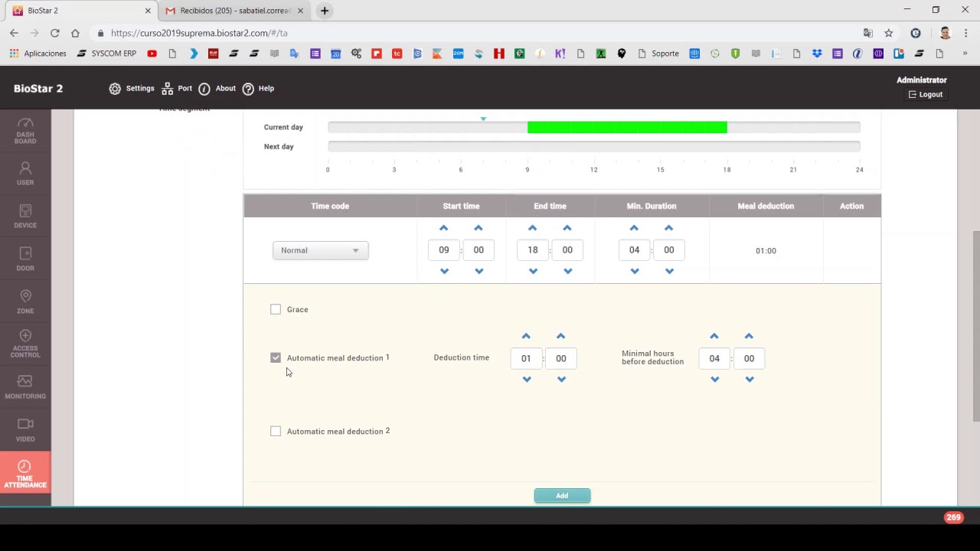Increase Minimal hours before deduction minutes
The image size is (980, 551).
tap(749, 336)
